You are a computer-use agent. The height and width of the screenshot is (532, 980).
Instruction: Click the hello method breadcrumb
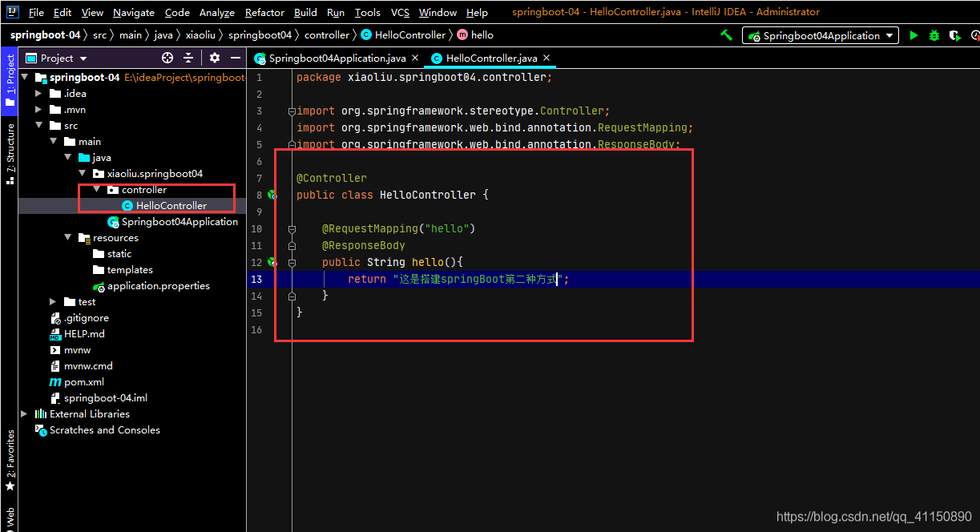[475, 35]
